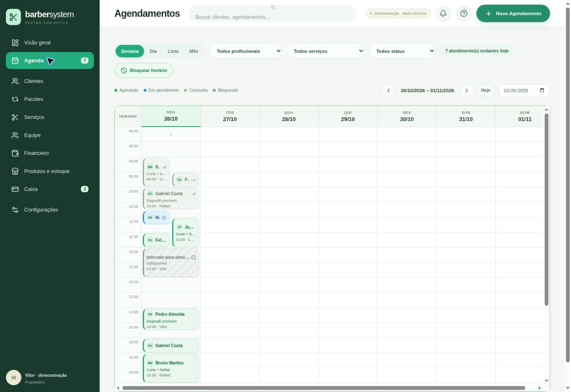Open the Vitor user profile

point(50,378)
